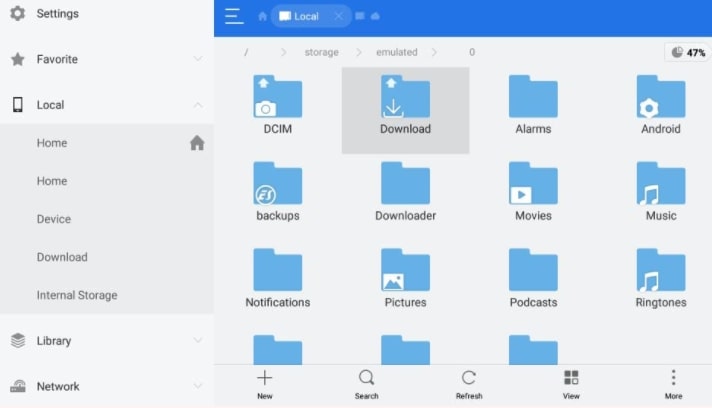Expand the Favorite section chevron
This screenshot has width=712, height=408.
[198, 59]
